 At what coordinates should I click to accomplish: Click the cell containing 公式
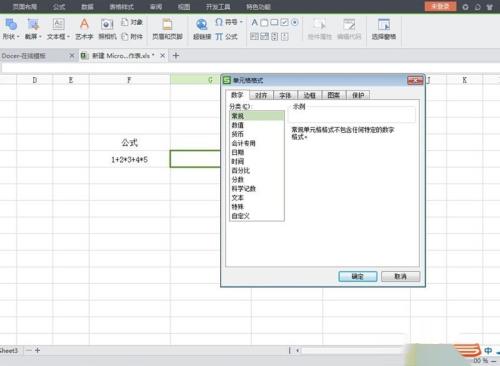pos(130,142)
